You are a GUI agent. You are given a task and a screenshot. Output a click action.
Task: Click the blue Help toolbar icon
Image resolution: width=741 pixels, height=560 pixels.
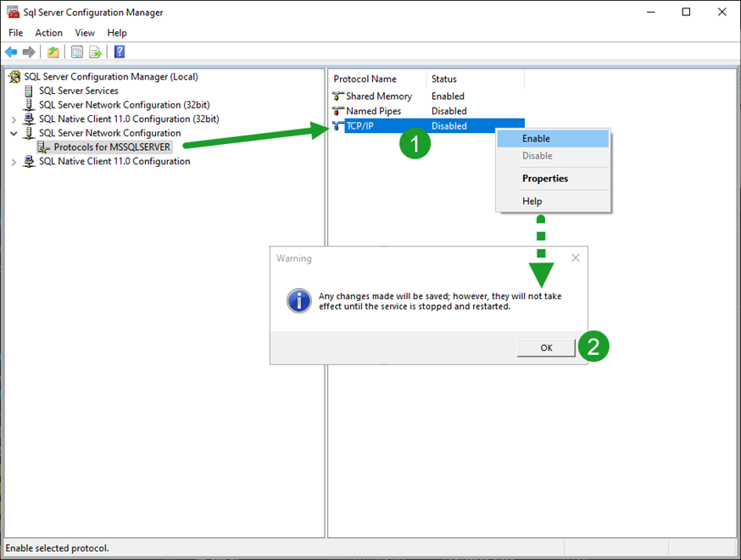120,52
